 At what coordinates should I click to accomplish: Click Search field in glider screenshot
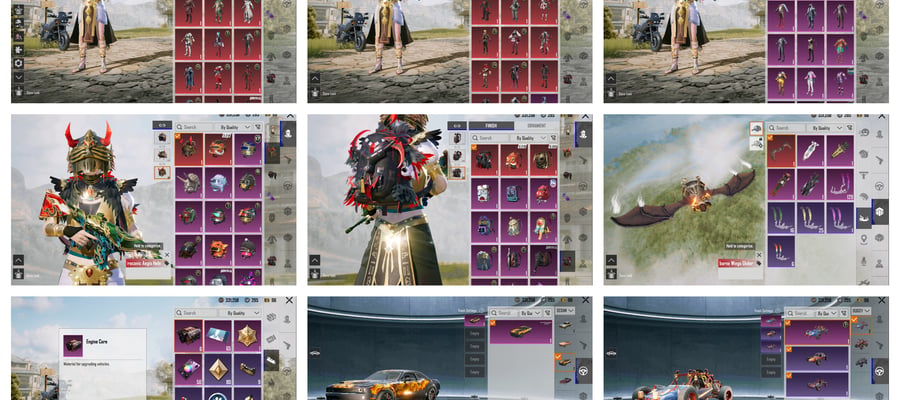(x=786, y=127)
